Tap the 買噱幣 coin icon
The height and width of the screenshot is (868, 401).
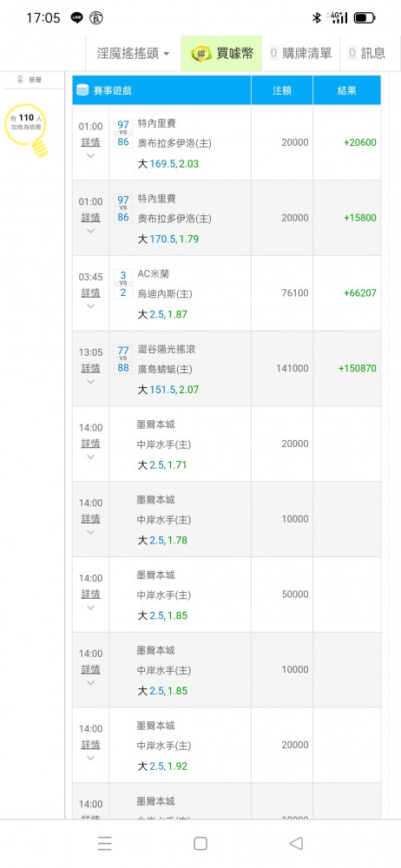[200, 54]
